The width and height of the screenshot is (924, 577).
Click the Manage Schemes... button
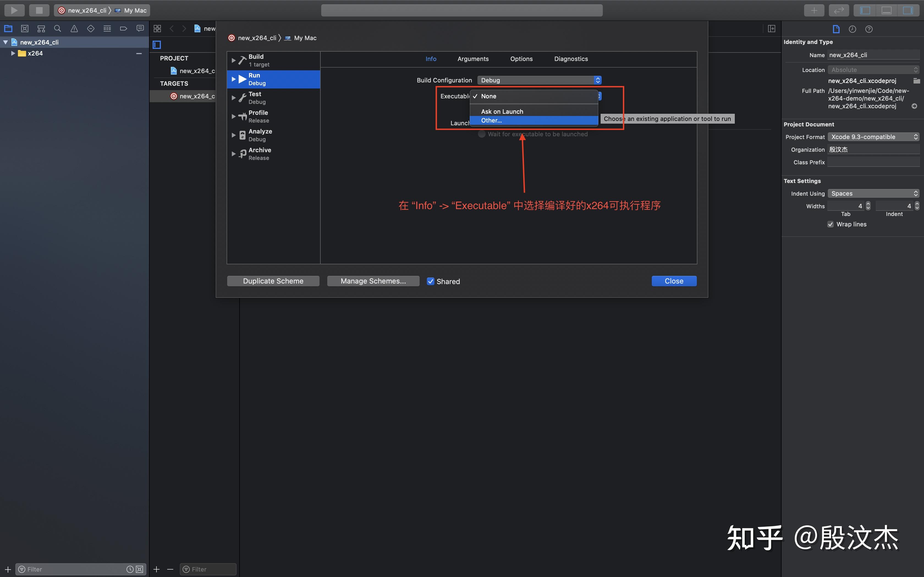373,281
